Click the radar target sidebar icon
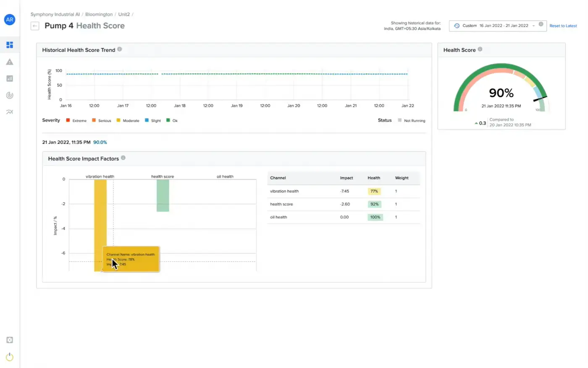Image resolution: width=588 pixels, height=368 pixels. 10,95
